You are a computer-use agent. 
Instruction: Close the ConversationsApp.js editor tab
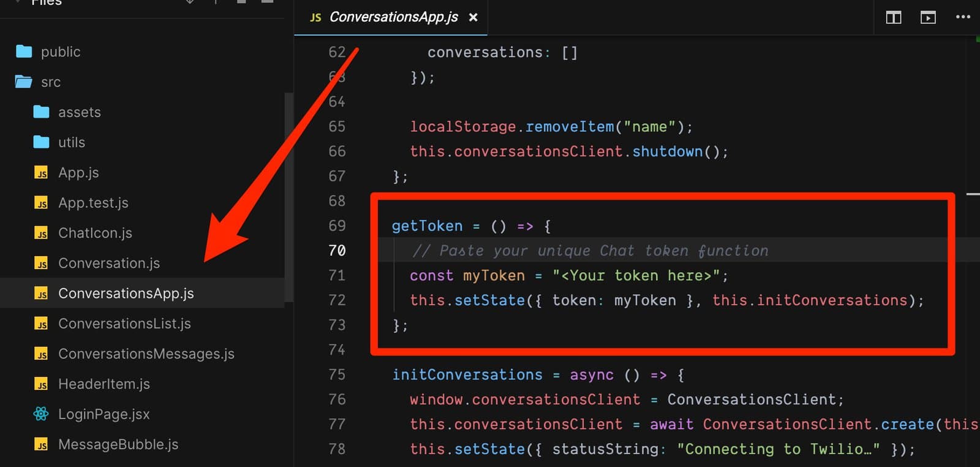473,18
